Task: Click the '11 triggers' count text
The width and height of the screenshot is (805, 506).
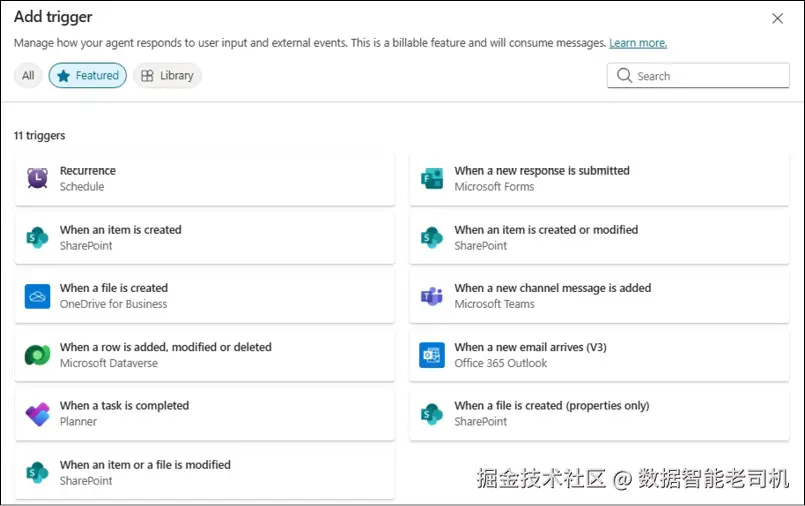Action: (40, 135)
